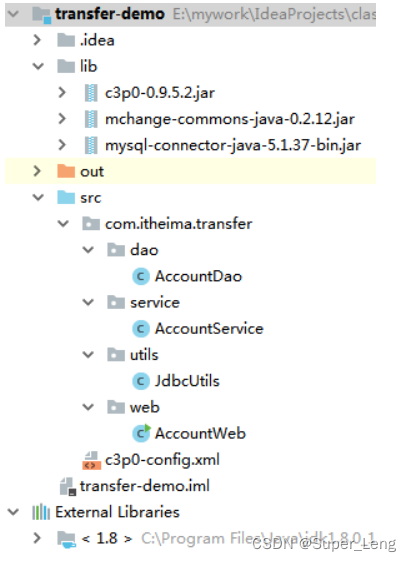The height and width of the screenshot is (562, 411).
Task: Select the transfer-demo project root
Action: tap(110, 14)
